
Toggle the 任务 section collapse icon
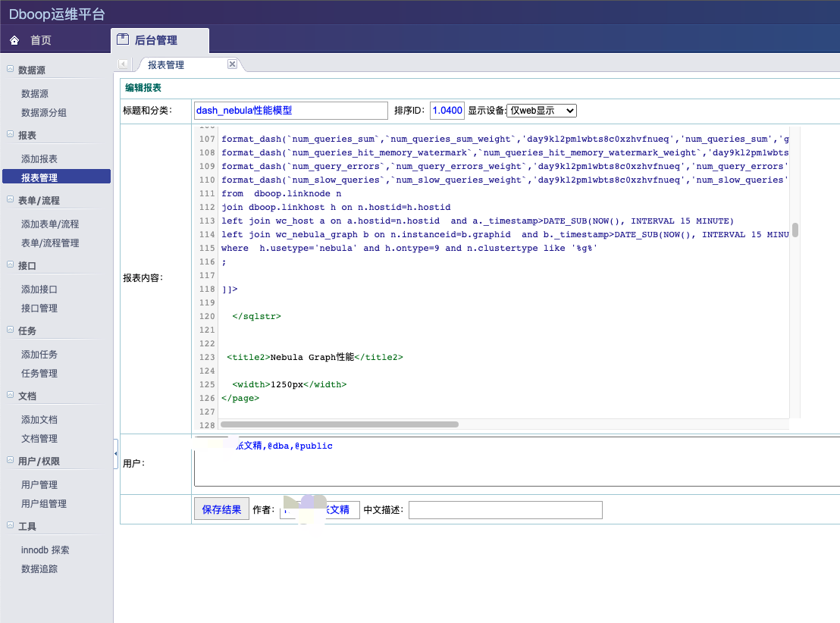click(x=10, y=330)
